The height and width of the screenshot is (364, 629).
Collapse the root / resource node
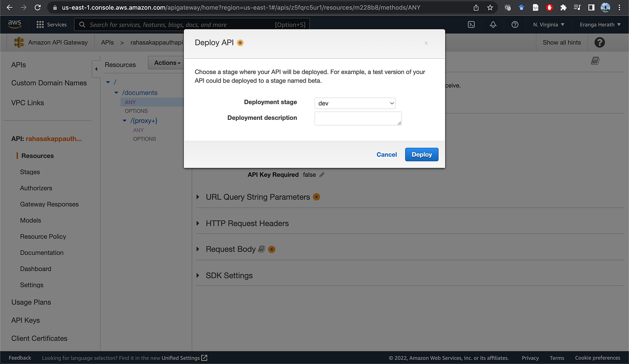point(108,82)
